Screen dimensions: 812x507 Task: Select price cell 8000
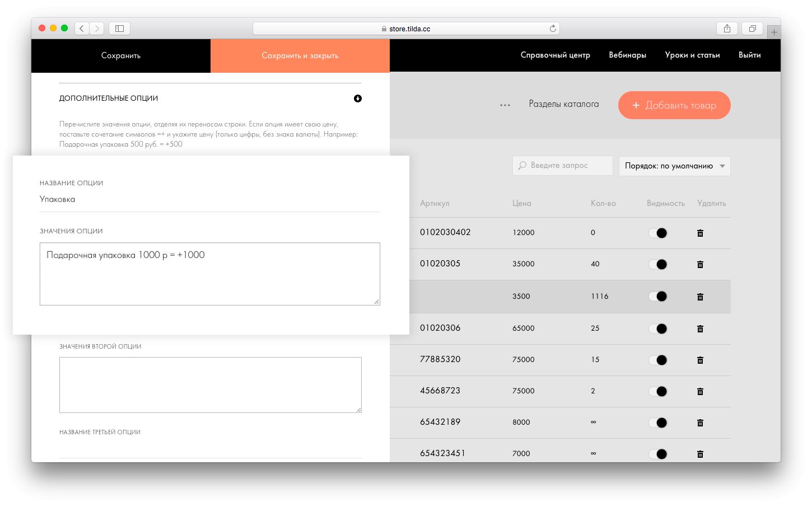pos(521,422)
